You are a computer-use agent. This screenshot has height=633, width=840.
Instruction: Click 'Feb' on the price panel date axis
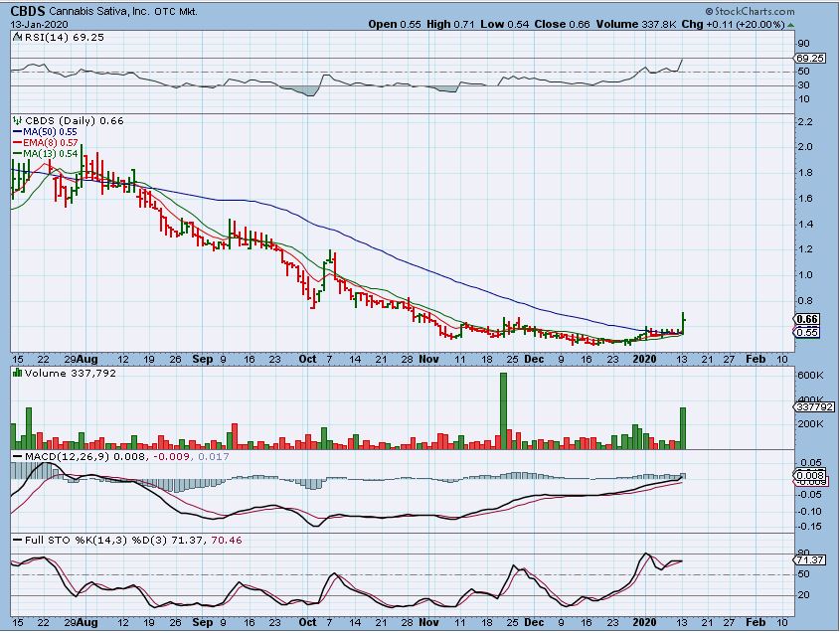coord(756,359)
